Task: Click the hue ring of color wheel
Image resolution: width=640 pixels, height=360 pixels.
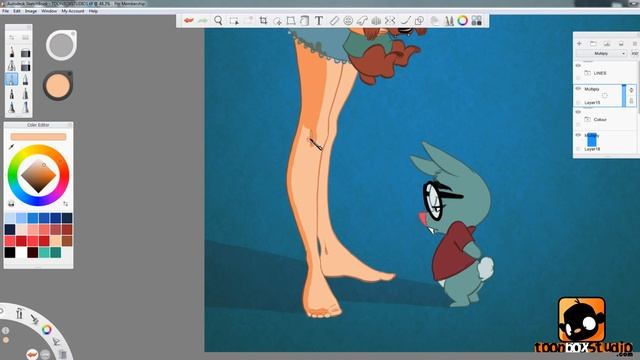Action: click(38, 149)
